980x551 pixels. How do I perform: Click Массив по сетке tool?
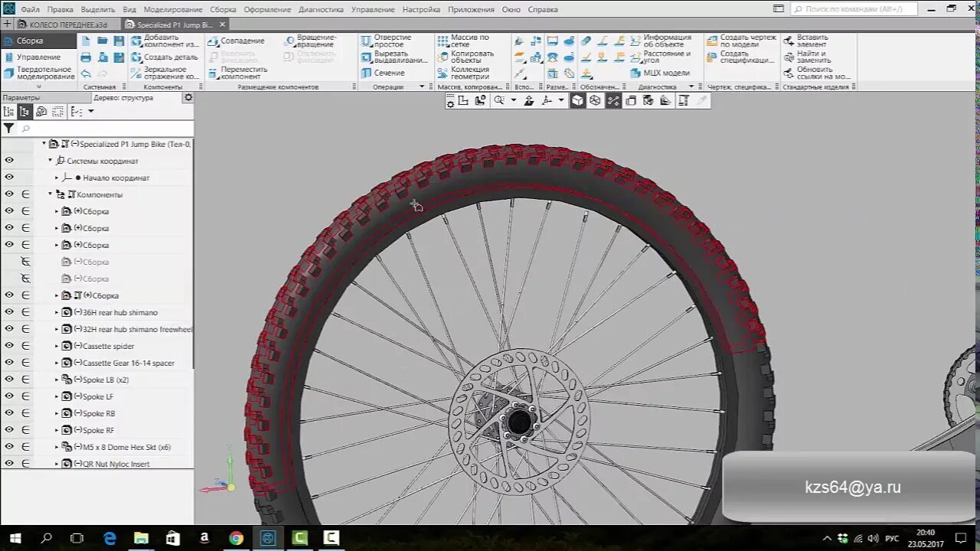click(x=464, y=41)
